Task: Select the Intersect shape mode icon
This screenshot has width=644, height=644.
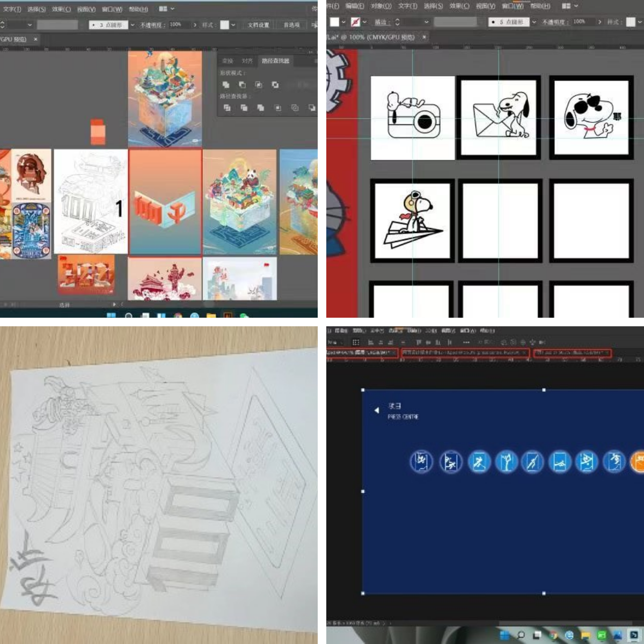Action: (259, 85)
